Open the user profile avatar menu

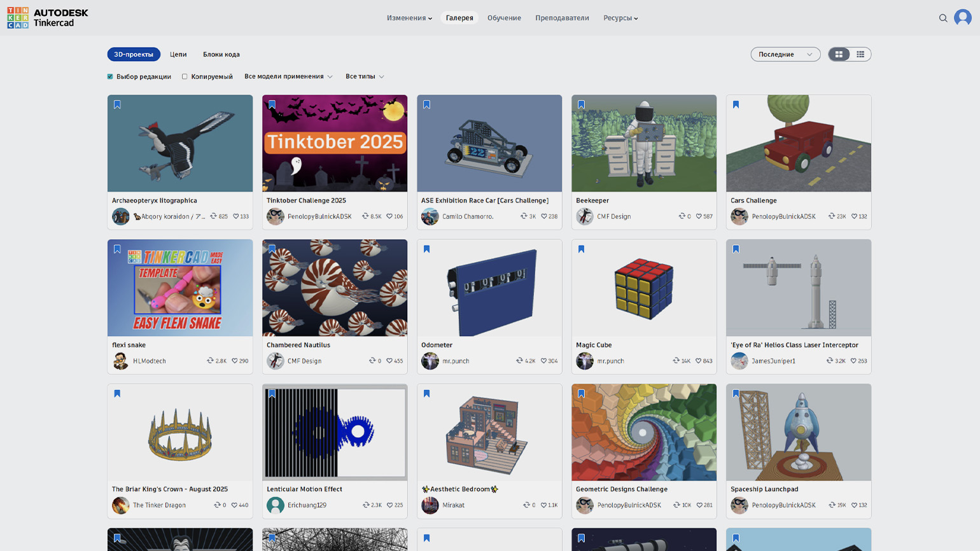(x=962, y=18)
